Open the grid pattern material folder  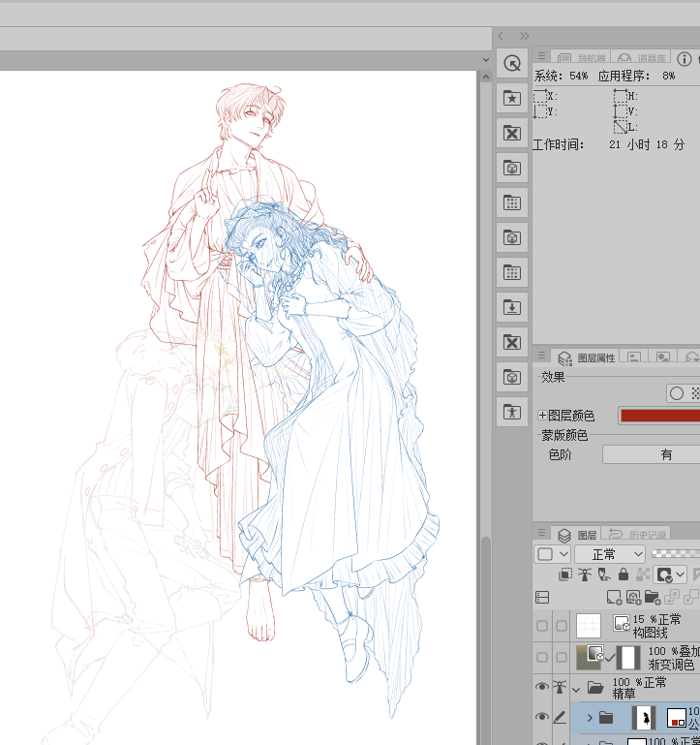click(x=512, y=202)
